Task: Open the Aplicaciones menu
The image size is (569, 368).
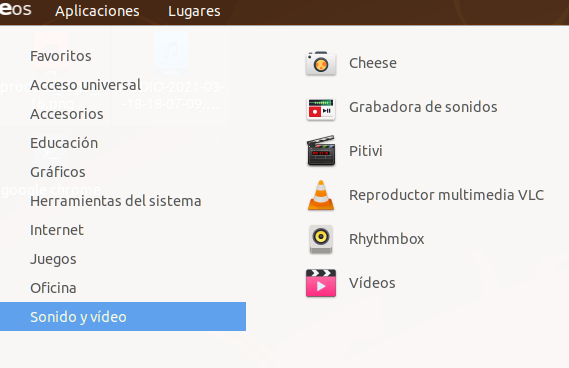Action: coord(97,11)
